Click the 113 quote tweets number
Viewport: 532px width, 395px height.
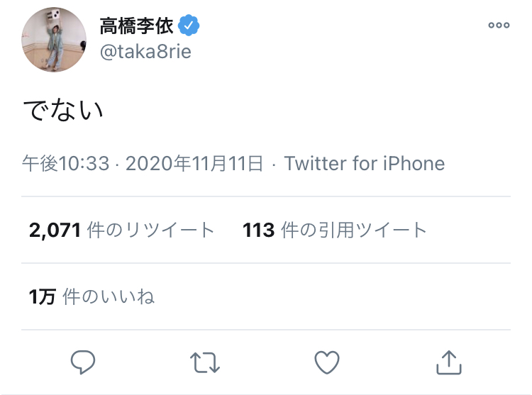(258, 230)
